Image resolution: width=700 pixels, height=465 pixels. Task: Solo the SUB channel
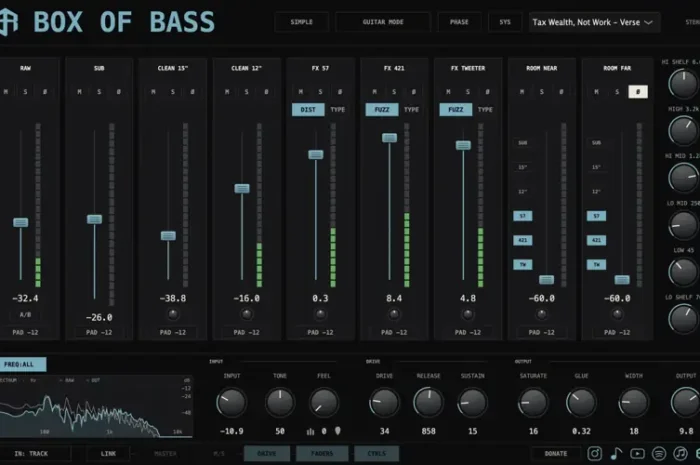click(x=99, y=92)
